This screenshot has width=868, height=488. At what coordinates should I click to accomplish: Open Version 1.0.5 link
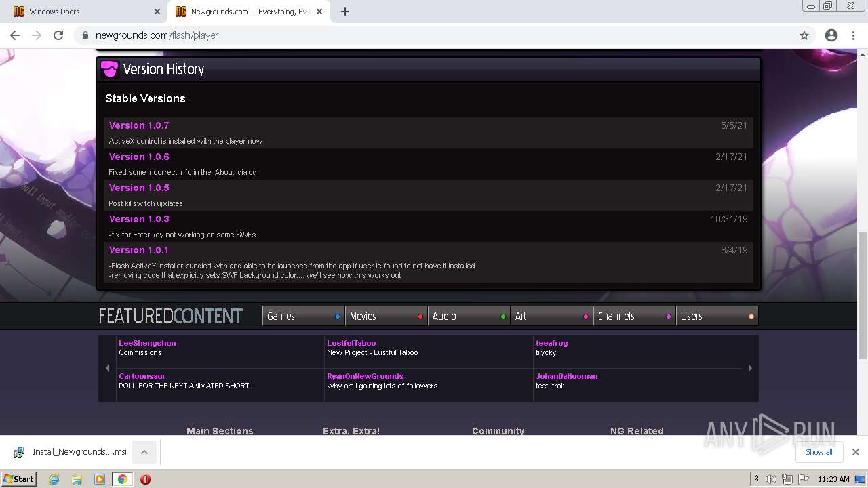139,188
